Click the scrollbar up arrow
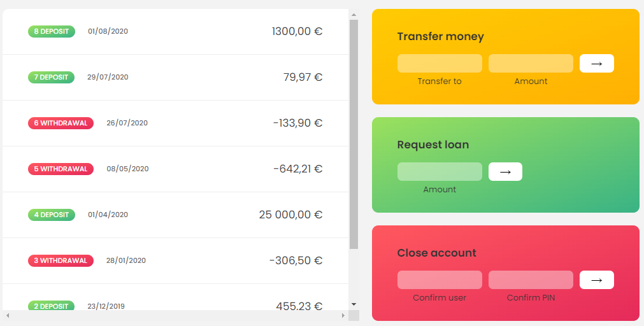The height and width of the screenshot is (326, 644). tap(354, 14)
